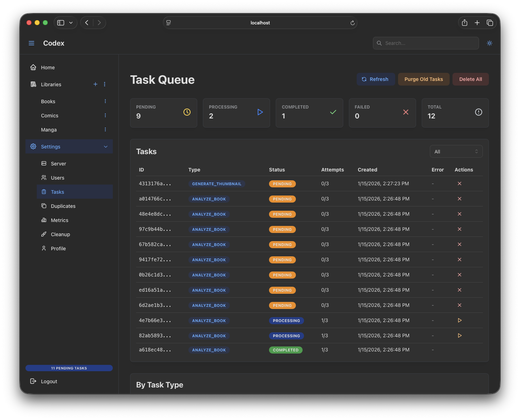Focus the Search input field
This screenshot has height=420, width=520.
tap(430, 43)
